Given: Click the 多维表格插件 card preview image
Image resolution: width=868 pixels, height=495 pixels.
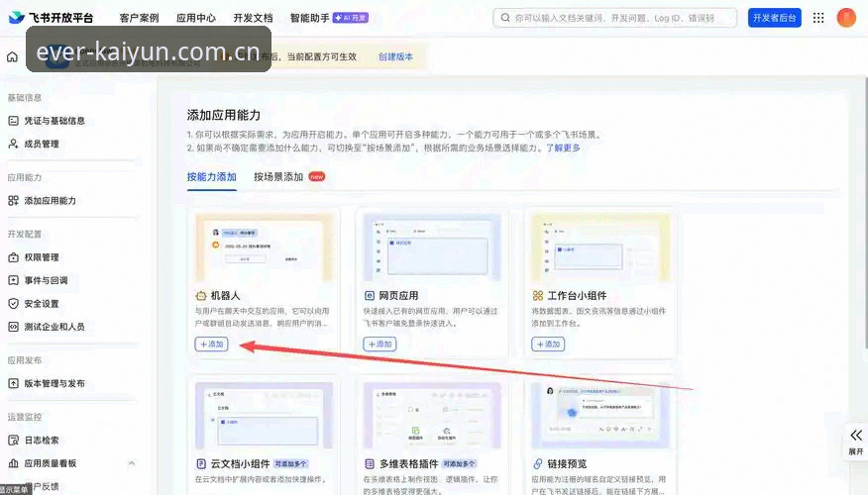Looking at the screenshot, I should click(432, 415).
